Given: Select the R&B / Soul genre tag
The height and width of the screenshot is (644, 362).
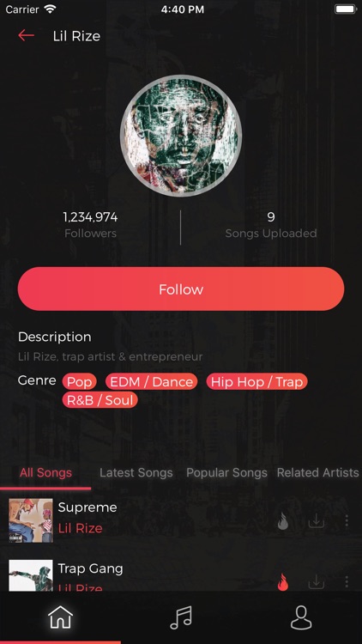Looking at the screenshot, I should pos(100,400).
